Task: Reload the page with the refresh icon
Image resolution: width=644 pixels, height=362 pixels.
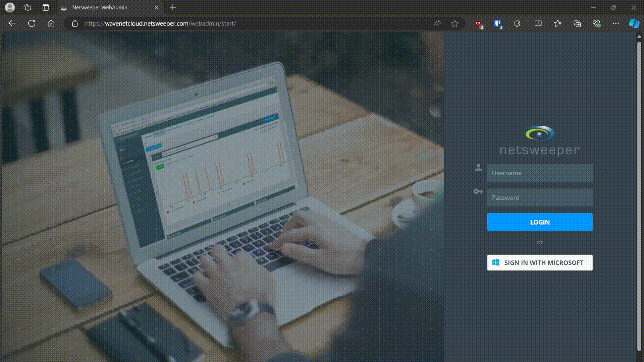Action: click(x=32, y=23)
